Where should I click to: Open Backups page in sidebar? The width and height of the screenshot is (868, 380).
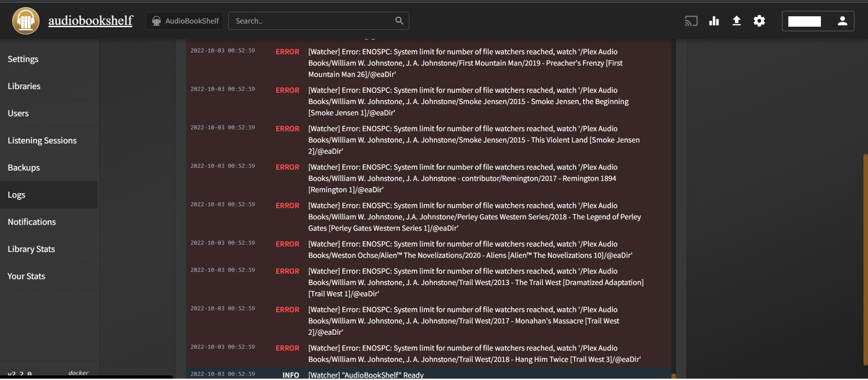pyautogui.click(x=49, y=168)
